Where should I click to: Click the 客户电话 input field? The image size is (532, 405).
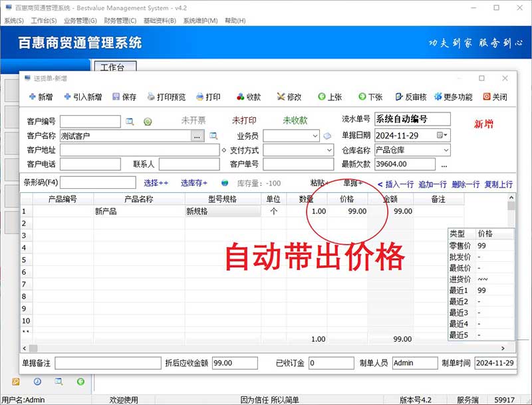pyautogui.click(x=90, y=164)
